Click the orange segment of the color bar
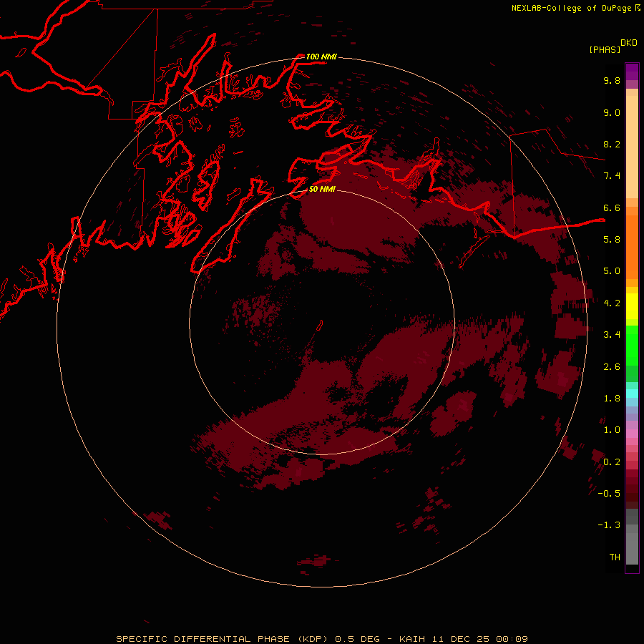 (632, 247)
